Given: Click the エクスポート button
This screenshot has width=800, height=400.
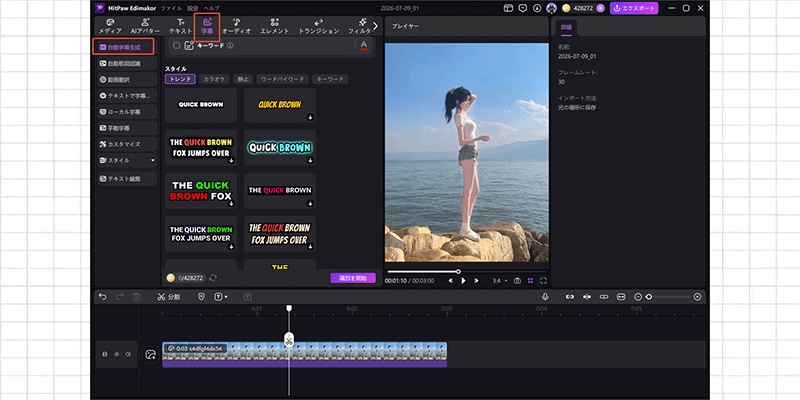Looking at the screenshot, I should [x=634, y=8].
